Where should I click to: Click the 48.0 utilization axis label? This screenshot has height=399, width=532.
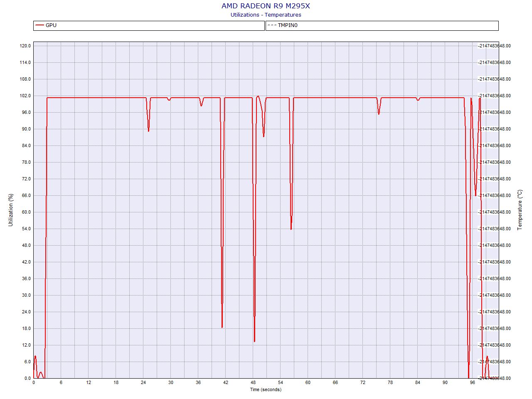pyautogui.click(x=27, y=245)
